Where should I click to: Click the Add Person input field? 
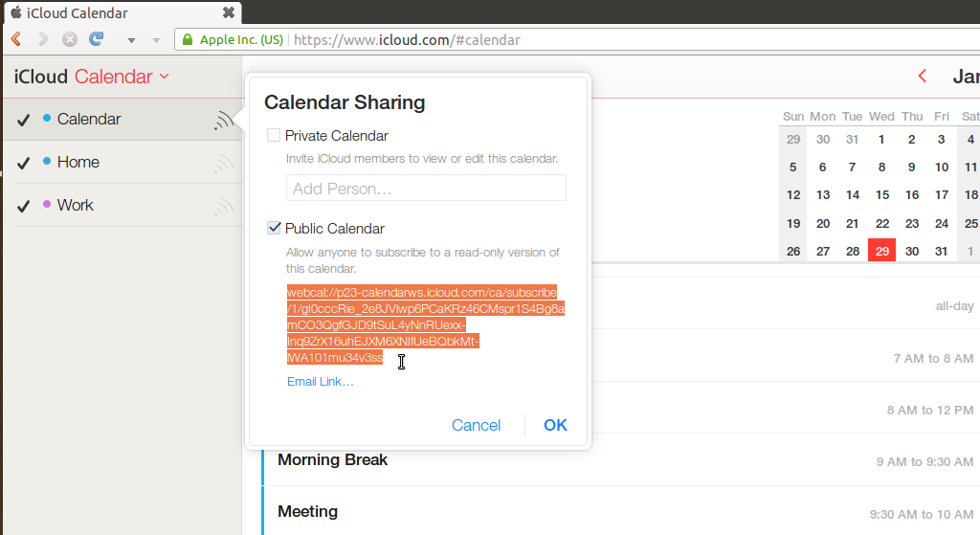(x=426, y=189)
